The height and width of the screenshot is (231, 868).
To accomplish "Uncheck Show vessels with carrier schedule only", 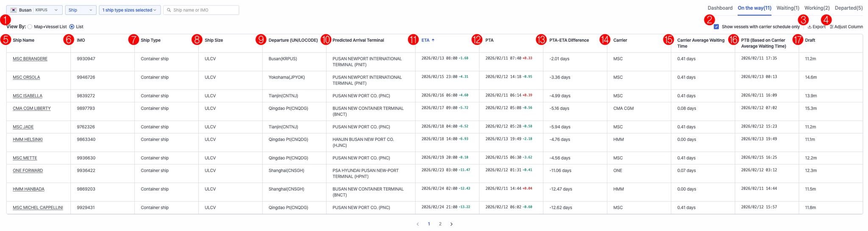I will pyautogui.click(x=716, y=27).
